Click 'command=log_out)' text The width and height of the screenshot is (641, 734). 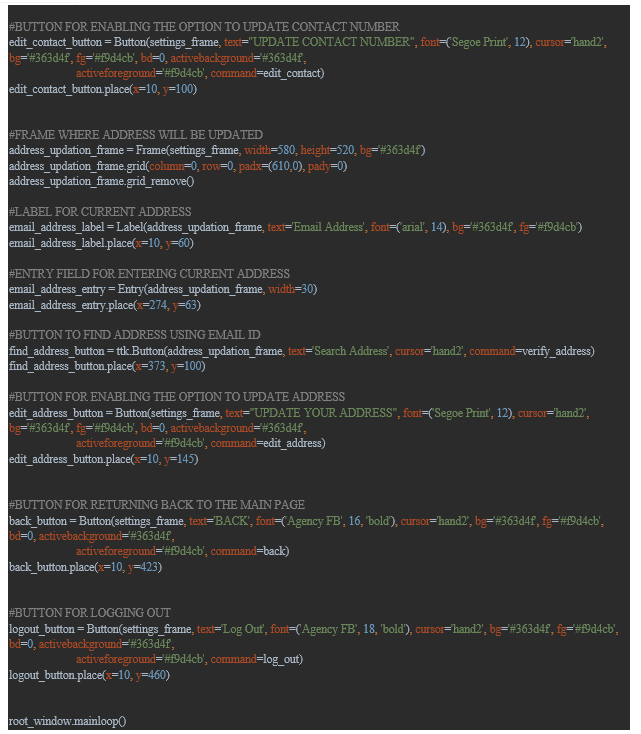click(257, 659)
